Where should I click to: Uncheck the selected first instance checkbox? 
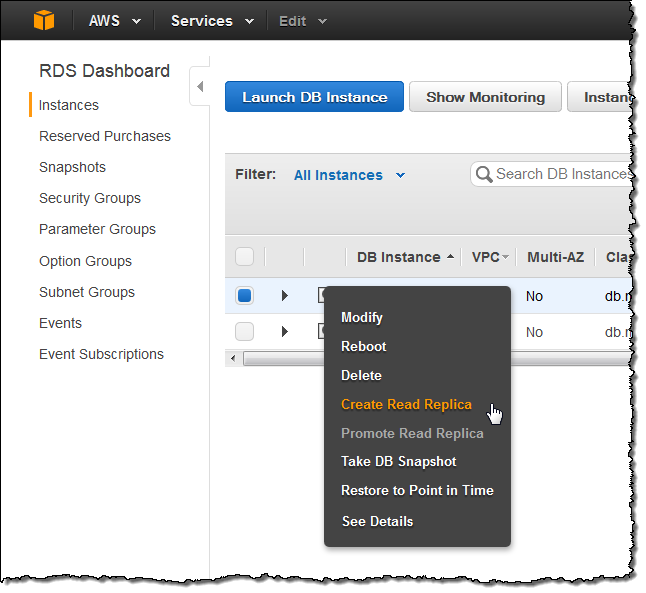[245, 295]
